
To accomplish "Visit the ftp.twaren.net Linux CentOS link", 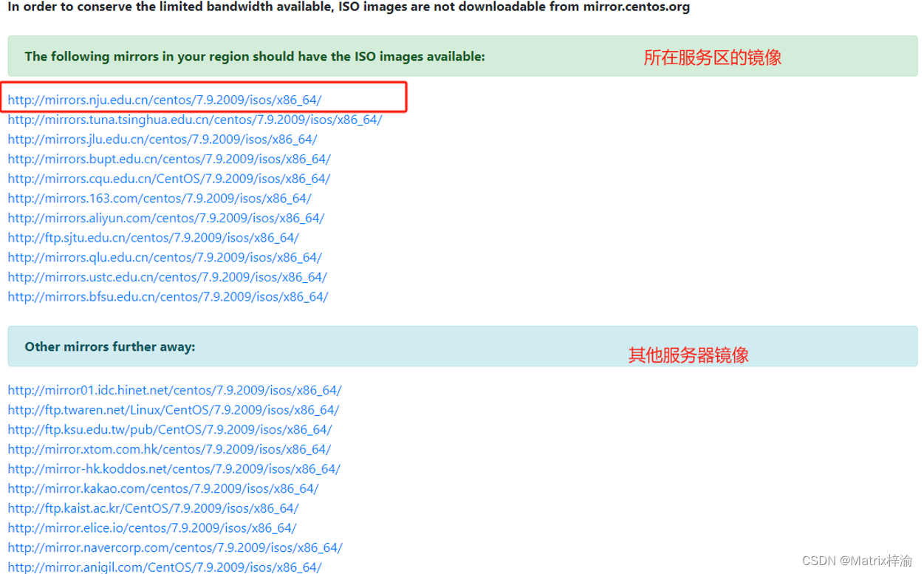I will pyautogui.click(x=174, y=409).
